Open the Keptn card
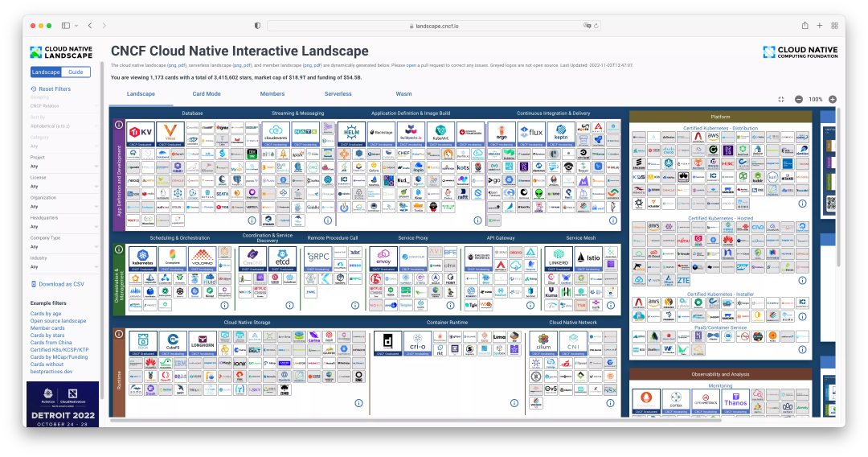 coord(561,134)
